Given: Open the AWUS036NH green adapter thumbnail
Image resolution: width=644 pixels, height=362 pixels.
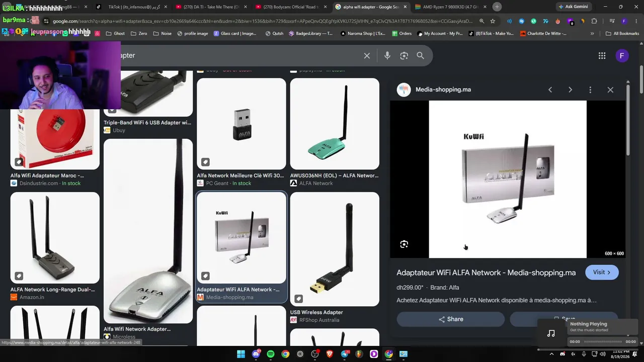Looking at the screenshot, I should (x=335, y=124).
